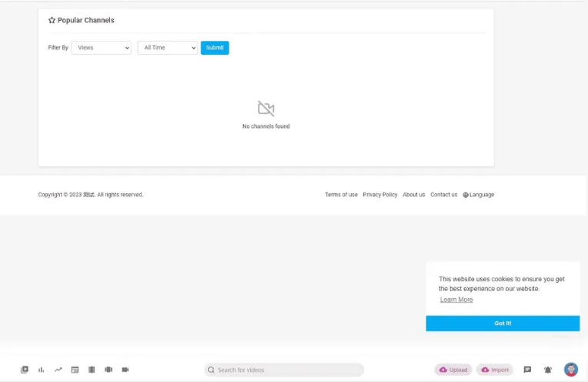Click the Import button

(495, 370)
